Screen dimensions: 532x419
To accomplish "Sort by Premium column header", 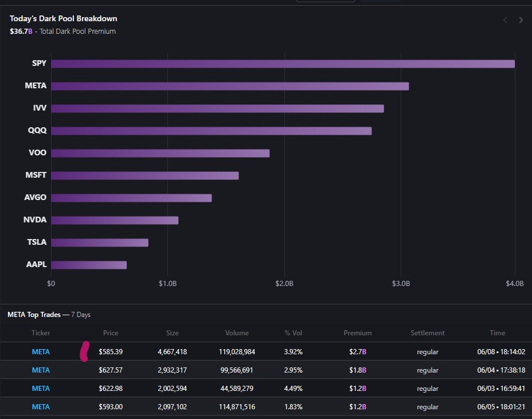I will tap(358, 333).
